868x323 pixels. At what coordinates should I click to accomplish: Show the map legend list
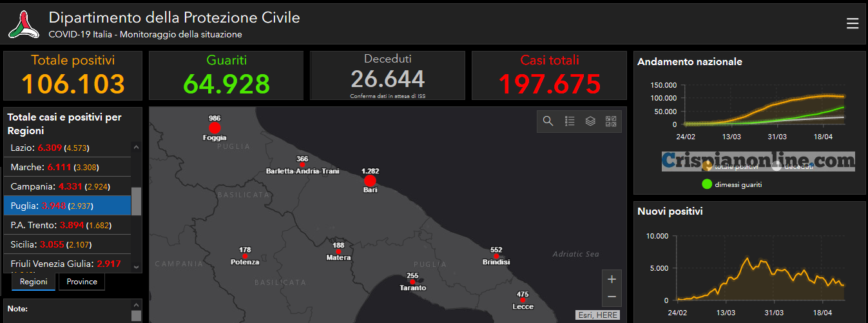coord(569,121)
